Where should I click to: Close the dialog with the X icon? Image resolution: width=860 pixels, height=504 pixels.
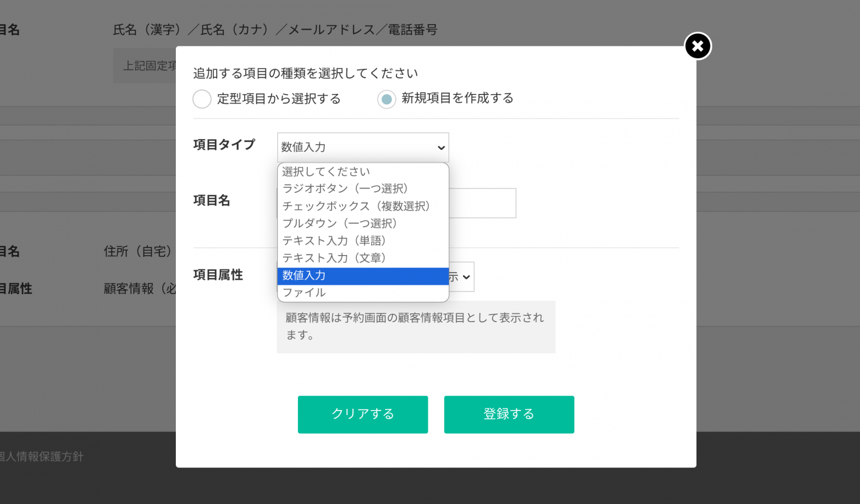[x=698, y=46]
